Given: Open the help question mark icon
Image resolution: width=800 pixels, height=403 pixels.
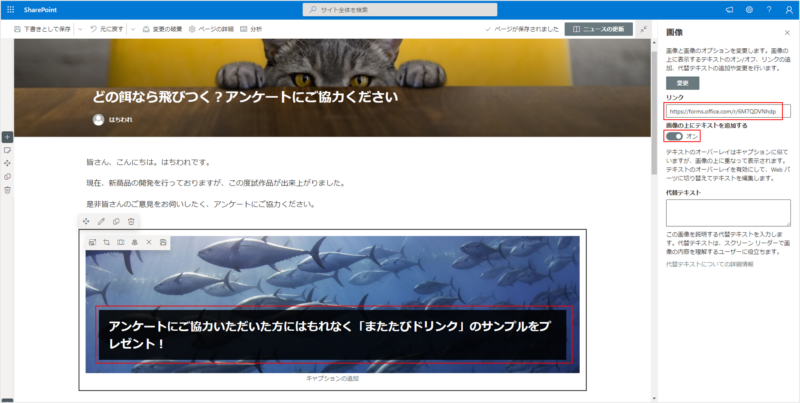Looking at the screenshot, I should click(x=768, y=9).
